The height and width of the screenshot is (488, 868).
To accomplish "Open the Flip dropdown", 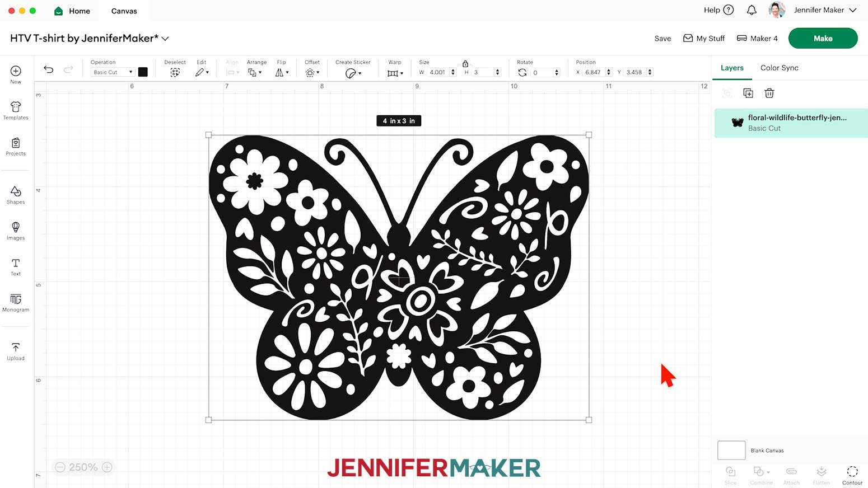I will (x=282, y=73).
